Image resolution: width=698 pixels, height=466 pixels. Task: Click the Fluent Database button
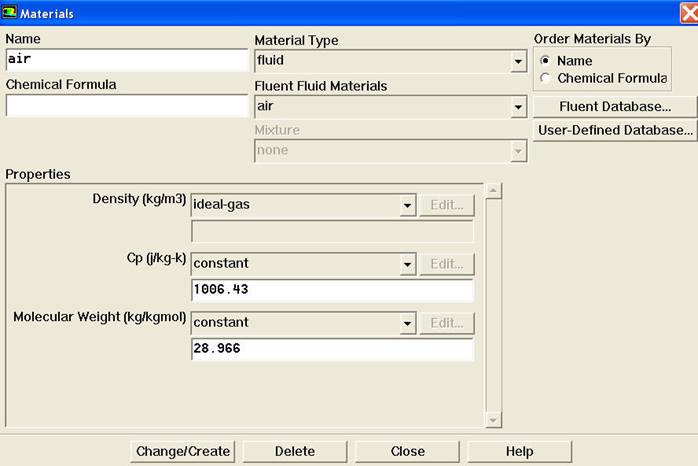pos(614,106)
